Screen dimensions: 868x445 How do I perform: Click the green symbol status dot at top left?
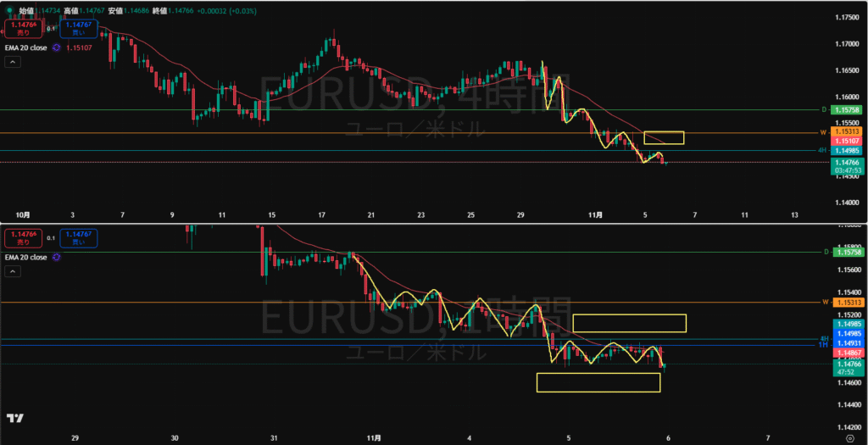pyautogui.click(x=8, y=12)
